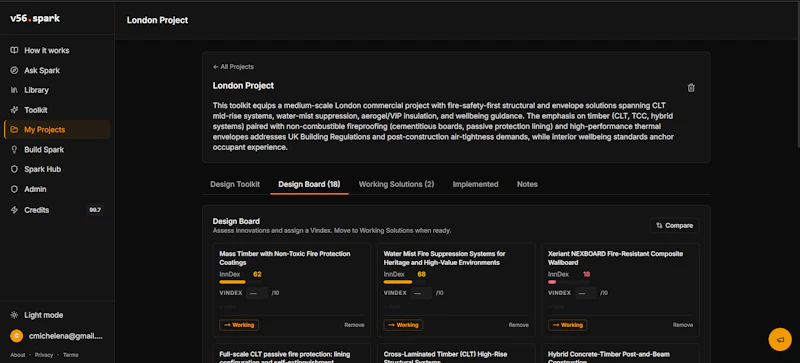This screenshot has width=800, height=363.
Task: Click the 99.7 credits badge
Action: 94,210
